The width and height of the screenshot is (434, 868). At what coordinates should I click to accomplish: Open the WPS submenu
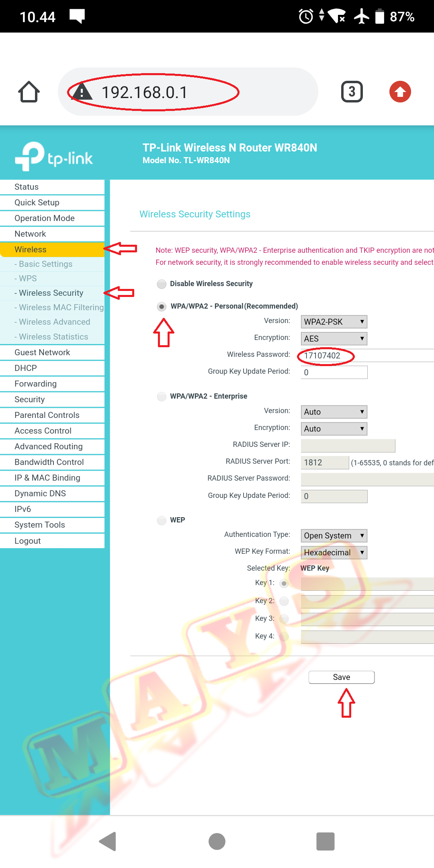click(x=52, y=278)
